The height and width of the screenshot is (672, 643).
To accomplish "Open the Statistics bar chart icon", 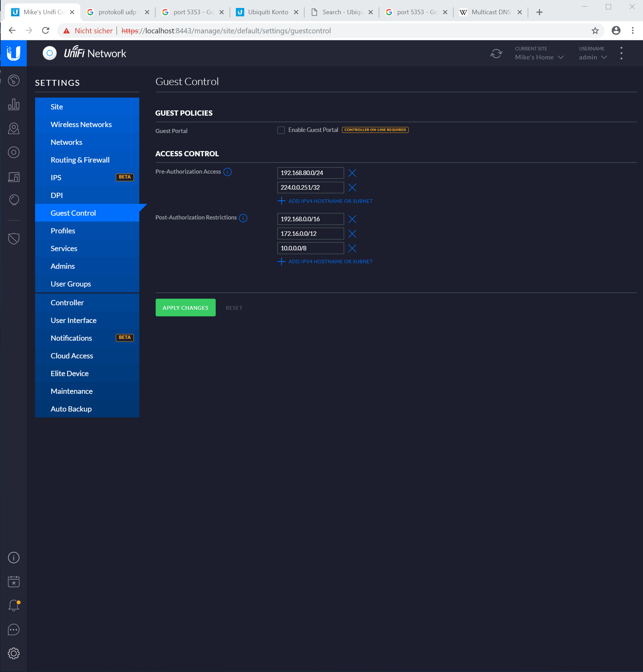I will 14,104.
